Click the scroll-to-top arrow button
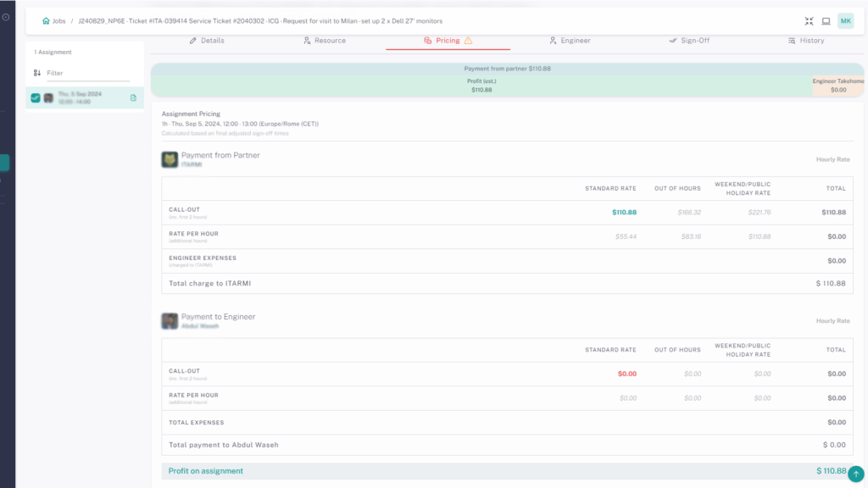The height and width of the screenshot is (488, 868). (856, 474)
